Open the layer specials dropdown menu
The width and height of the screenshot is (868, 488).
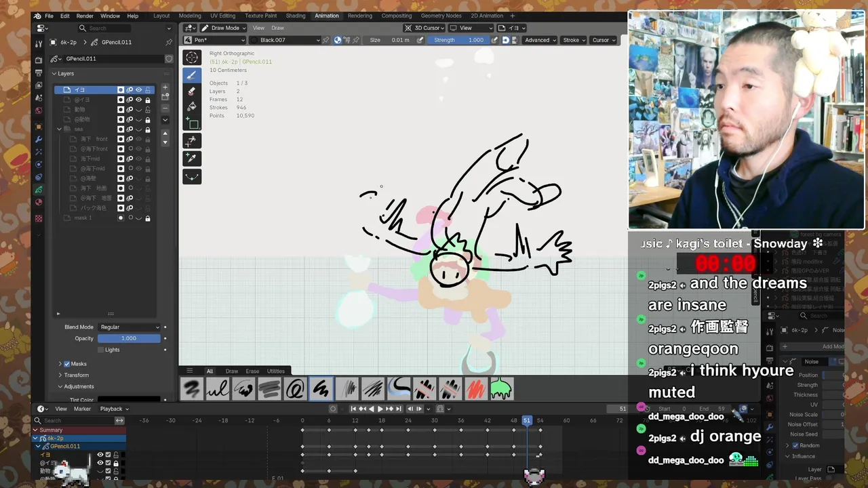tap(165, 120)
